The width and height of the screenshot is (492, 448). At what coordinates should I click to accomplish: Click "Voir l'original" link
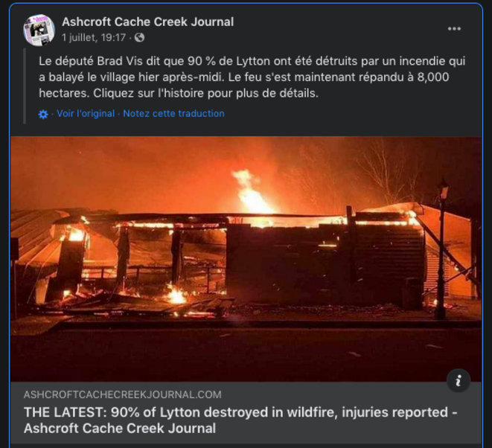(86, 114)
